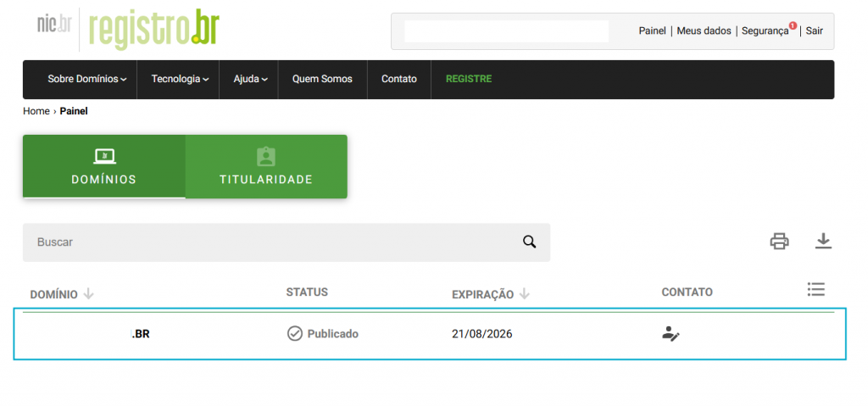Click into the Buscar search field
868x406 pixels.
271,242
